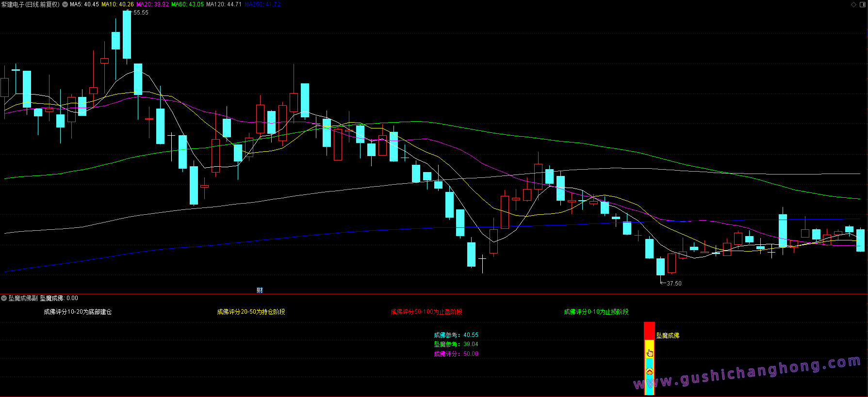
Task: Click the 37.50 low price marker
Action: (x=673, y=284)
